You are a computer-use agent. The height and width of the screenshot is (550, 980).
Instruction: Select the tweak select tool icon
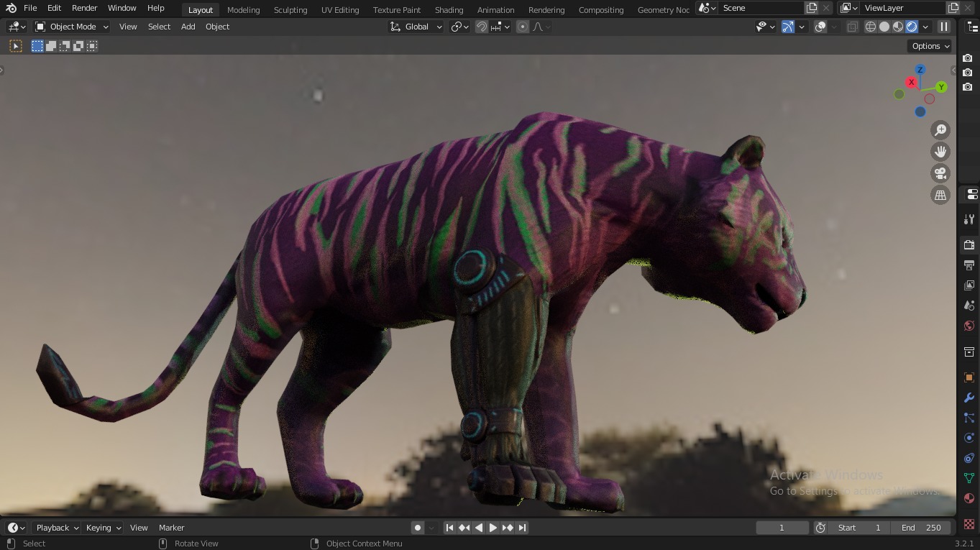coord(16,46)
